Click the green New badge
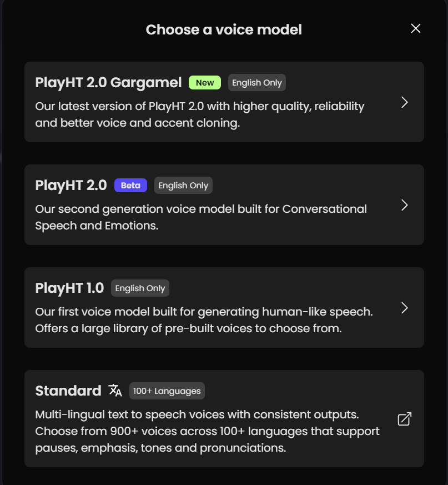The height and width of the screenshot is (485, 448). pos(205,83)
